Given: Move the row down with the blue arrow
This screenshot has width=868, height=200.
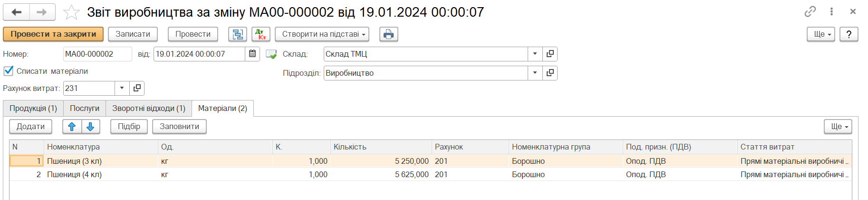Looking at the screenshot, I should point(90,127).
